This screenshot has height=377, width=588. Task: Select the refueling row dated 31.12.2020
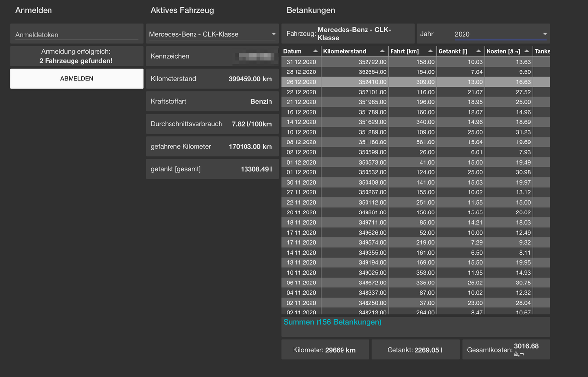416,62
